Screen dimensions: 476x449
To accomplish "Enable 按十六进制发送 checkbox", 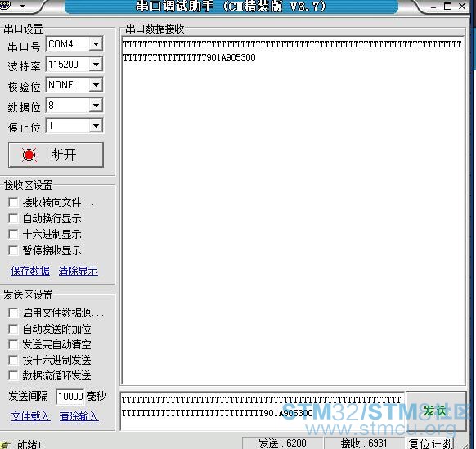I will click(x=13, y=360).
